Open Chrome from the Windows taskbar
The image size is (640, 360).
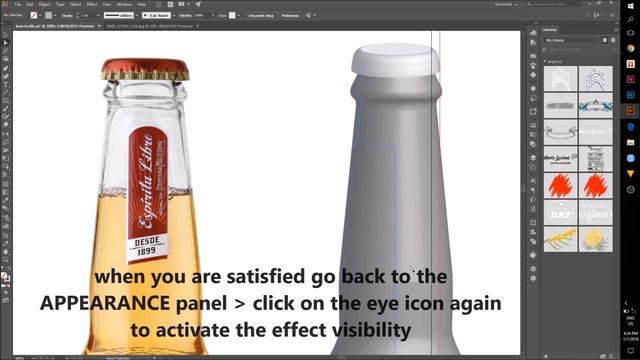pyautogui.click(x=630, y=48)
